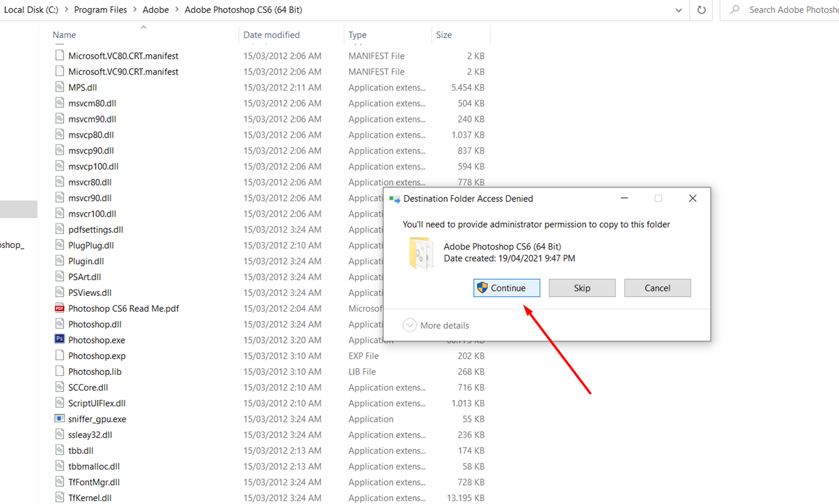Click the TfKernel.dll file icon
Screen dimensions: 839x504
pyautogui.click(x=59, y=497)
